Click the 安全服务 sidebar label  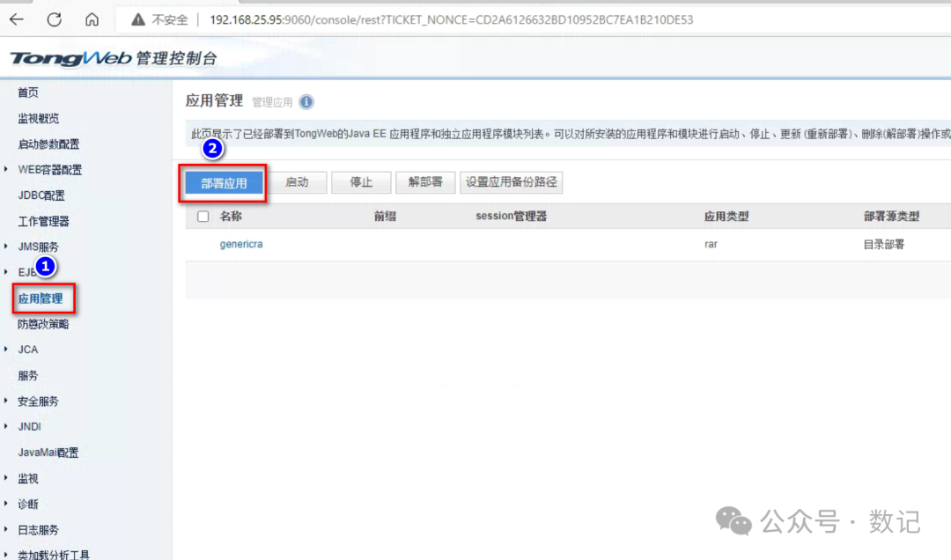38,401
